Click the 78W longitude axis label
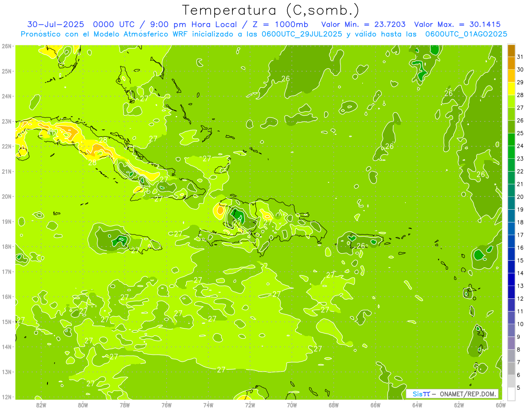Viewport: 532px width, 411px height. tap(125, 405)
